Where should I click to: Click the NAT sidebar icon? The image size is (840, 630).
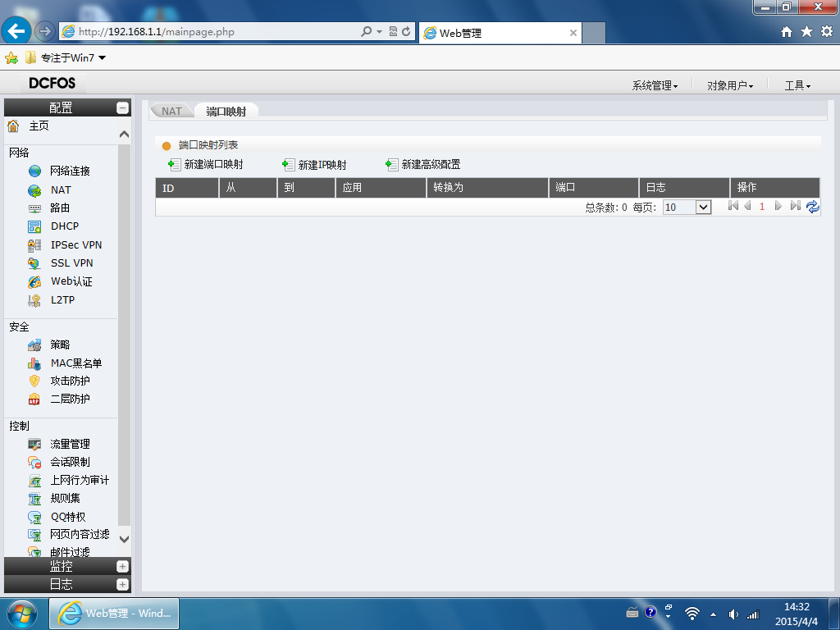(x=34, y=190)
